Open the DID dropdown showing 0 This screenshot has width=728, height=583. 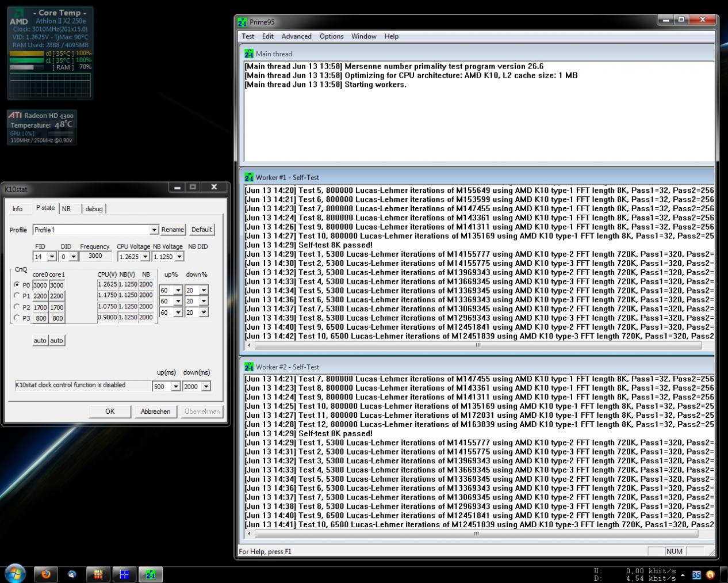tap(73, 257)
